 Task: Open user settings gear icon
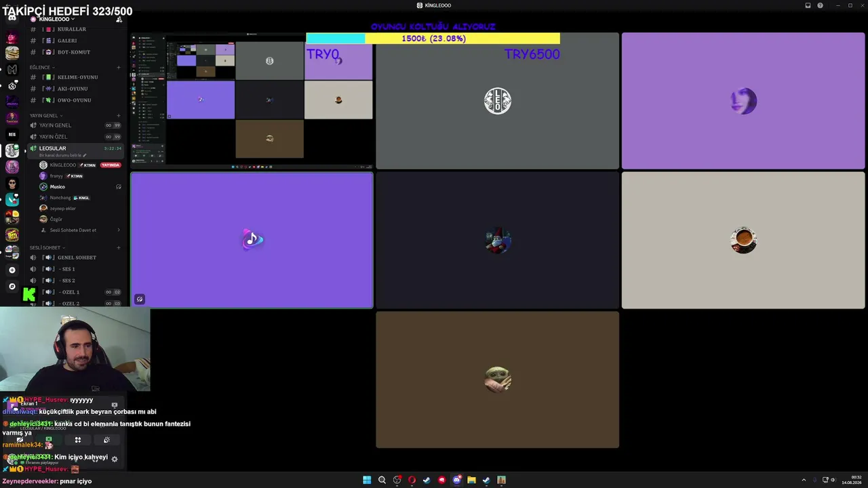[115, 459]
